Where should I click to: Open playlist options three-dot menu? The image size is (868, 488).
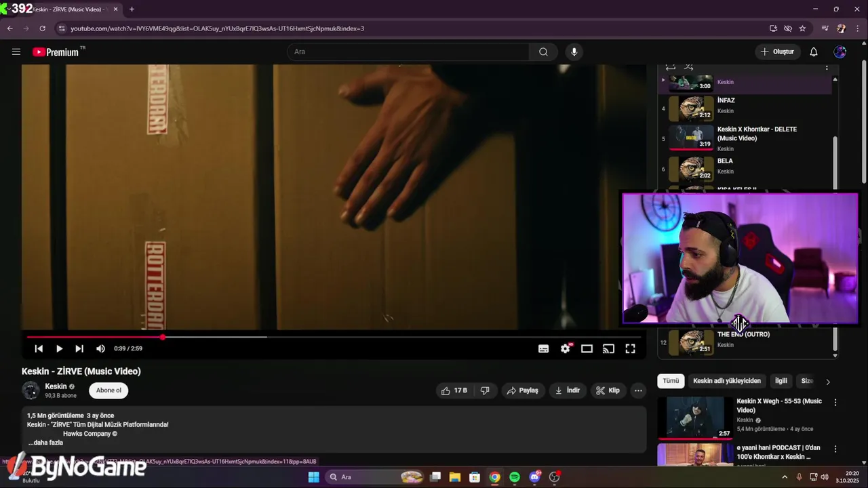pyautogui.click(x=827, y=67)
